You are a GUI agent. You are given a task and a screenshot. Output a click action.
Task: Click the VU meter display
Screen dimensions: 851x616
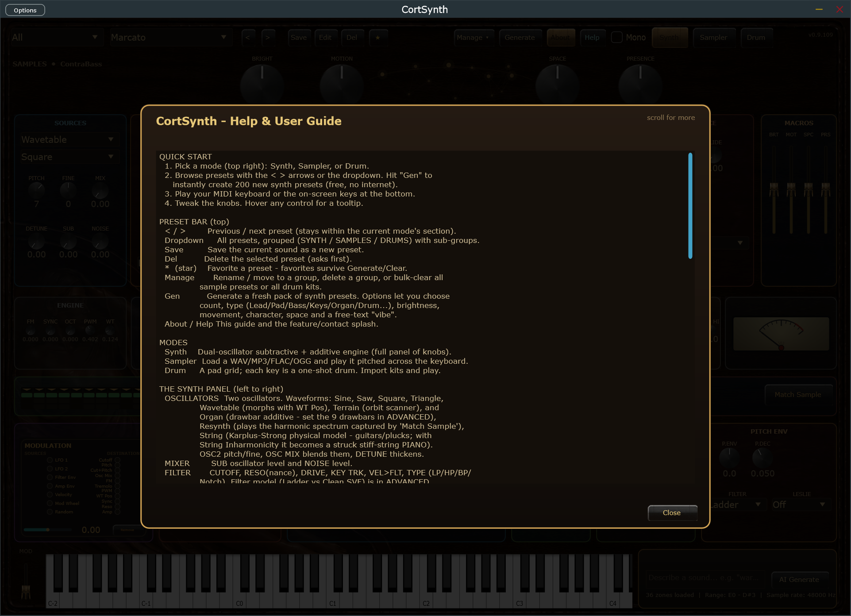tap(781, 334)
